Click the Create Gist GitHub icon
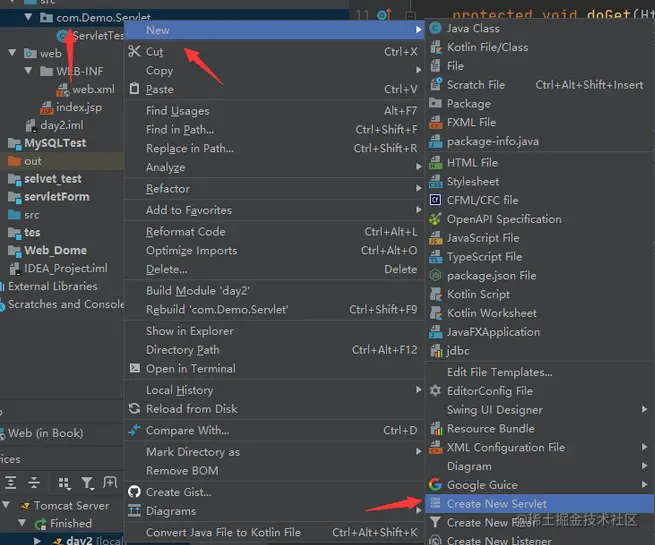 134,492
